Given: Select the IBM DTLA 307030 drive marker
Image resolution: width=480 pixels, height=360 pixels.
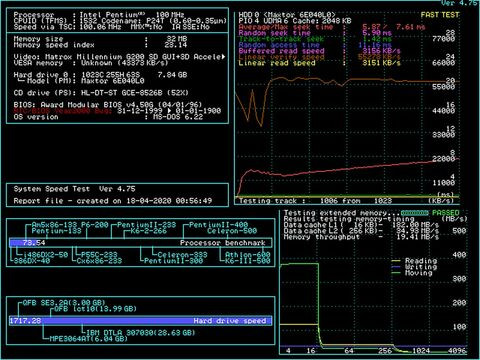Looking at the screenshot, I should tap(141, 332).
